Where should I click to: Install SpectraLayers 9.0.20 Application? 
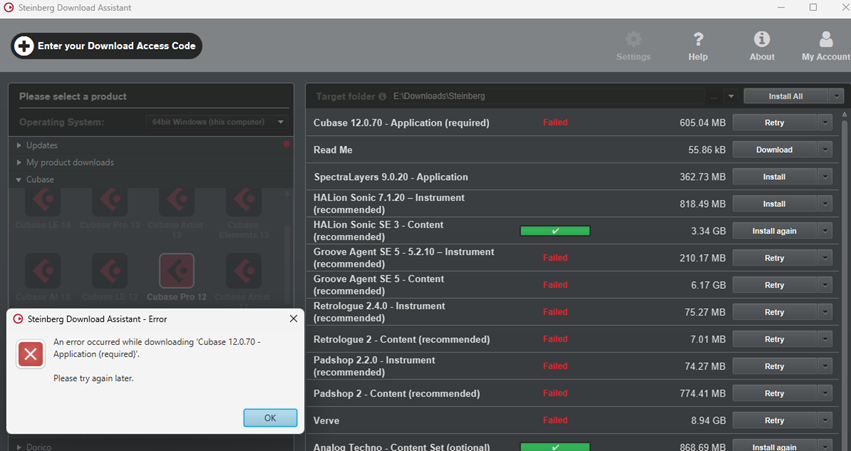774,177
